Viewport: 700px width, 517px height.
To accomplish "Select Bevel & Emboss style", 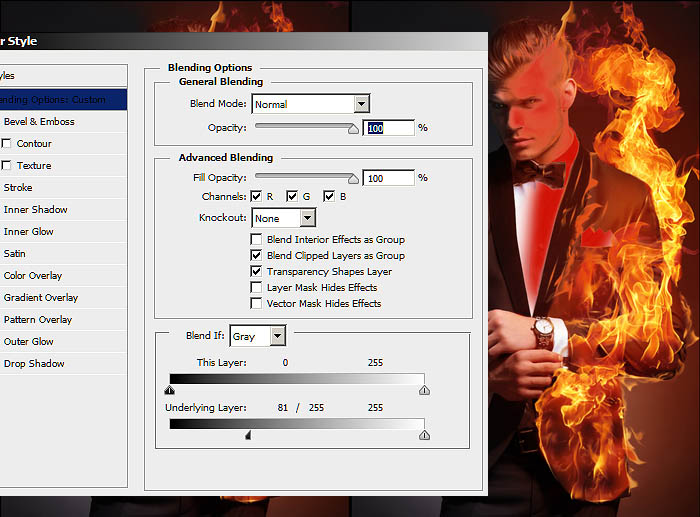I will click(39, 122).
